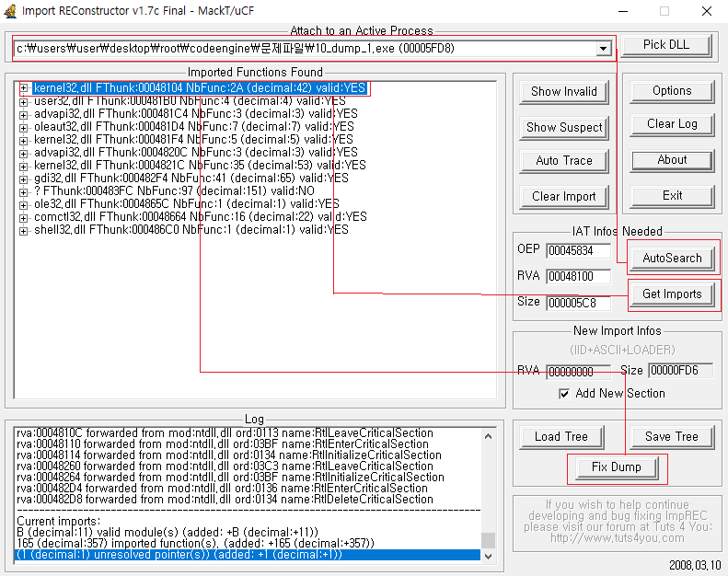Select the 'B (decimal:11) valid module(s)' log line
Screen dimensions: 728x576
(x=168, y=533)
